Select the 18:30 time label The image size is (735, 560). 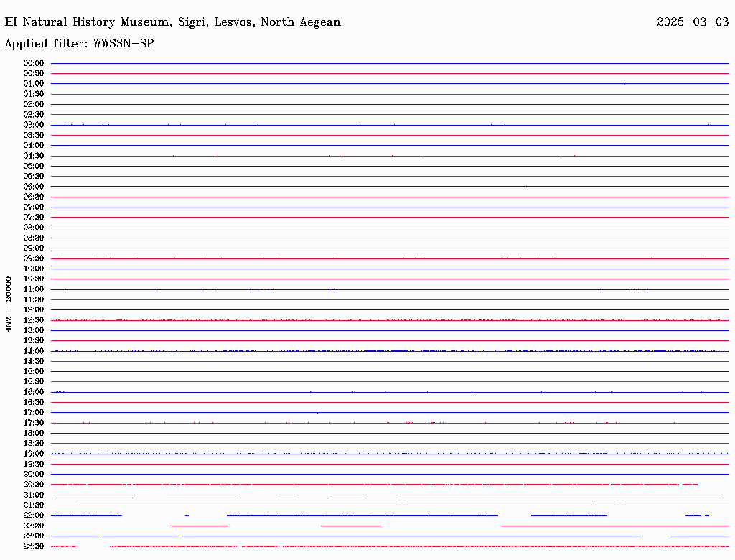[34, 444]
